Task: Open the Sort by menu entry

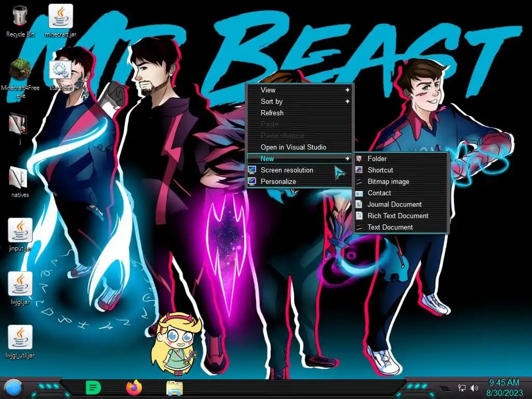Action: [300, 101]
